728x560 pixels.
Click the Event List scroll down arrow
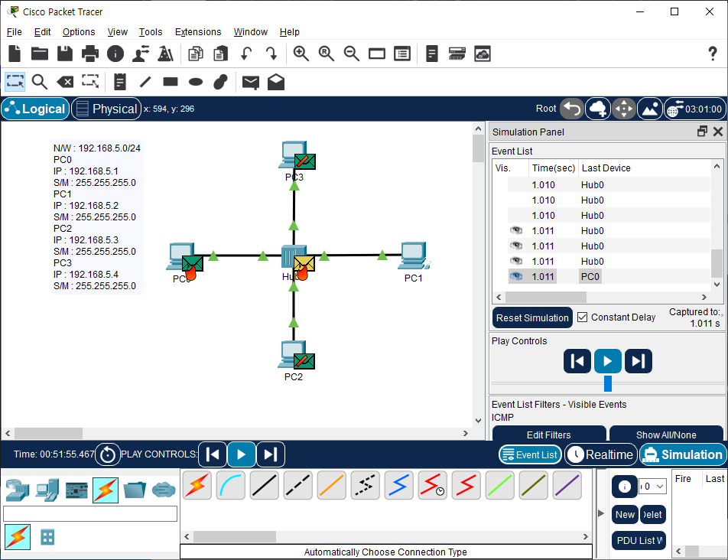(717, 284)
